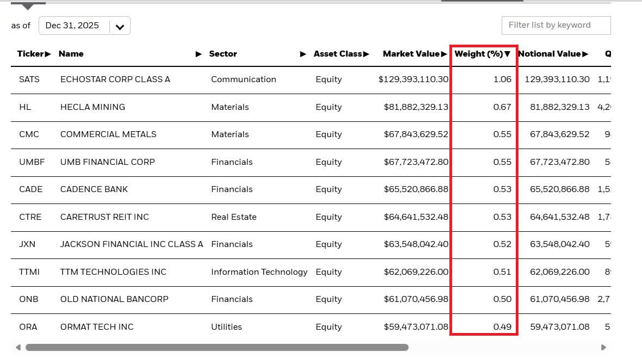Sort by Asset Class arrow icon
642x364 pixels.
[x=366, y=54]
